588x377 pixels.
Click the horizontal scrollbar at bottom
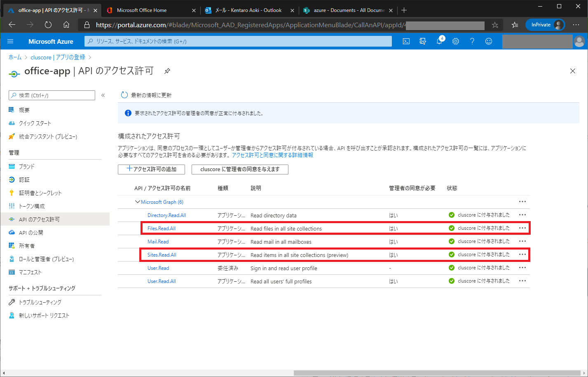[437, 373]
